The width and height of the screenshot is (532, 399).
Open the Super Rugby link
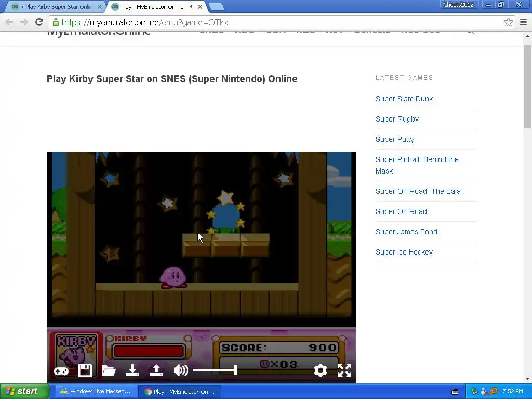[x=397, y=119]
